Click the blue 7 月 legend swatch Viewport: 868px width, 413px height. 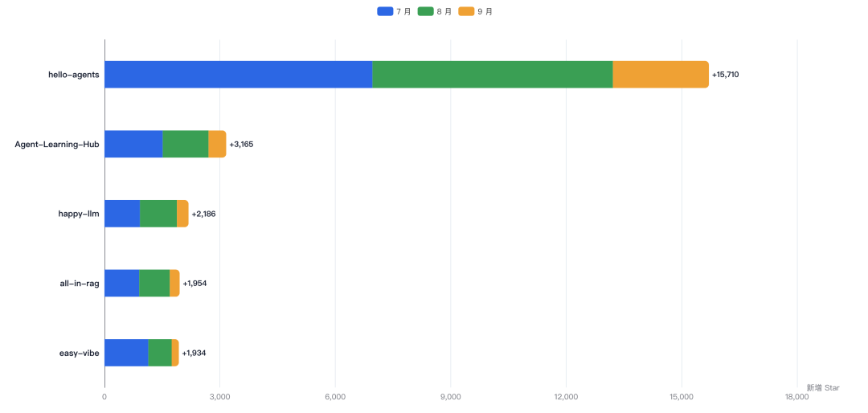pos(385,11)
